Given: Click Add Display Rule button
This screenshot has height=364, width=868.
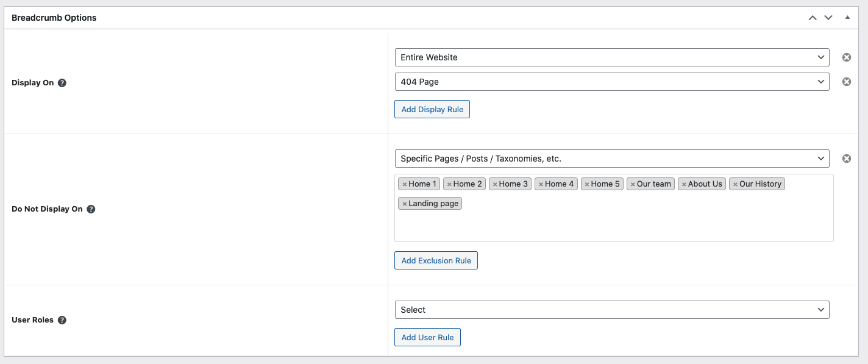Looking at the screenshot, I should point(432,110).
